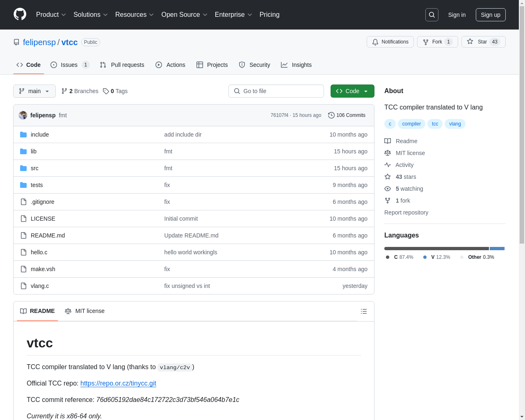This screenshot has height=420, width=525.
Task: Open the Notifications bell button
Action: coord(390,42)
